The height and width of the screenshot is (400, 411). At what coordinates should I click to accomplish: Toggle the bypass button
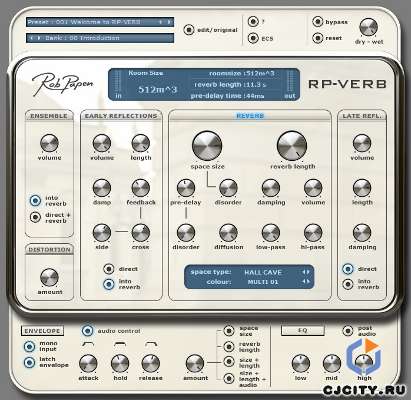318,22
